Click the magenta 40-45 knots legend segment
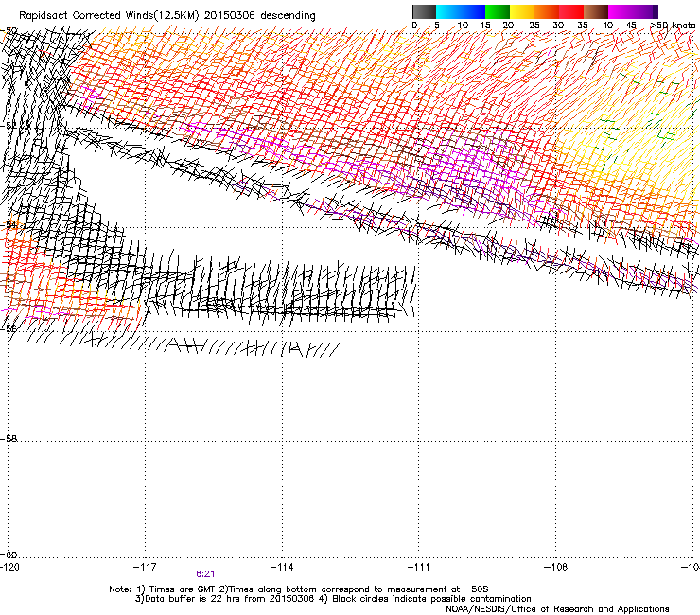Image resolution: width=700 pixels, height=615 pixels. tap(621, 11)
